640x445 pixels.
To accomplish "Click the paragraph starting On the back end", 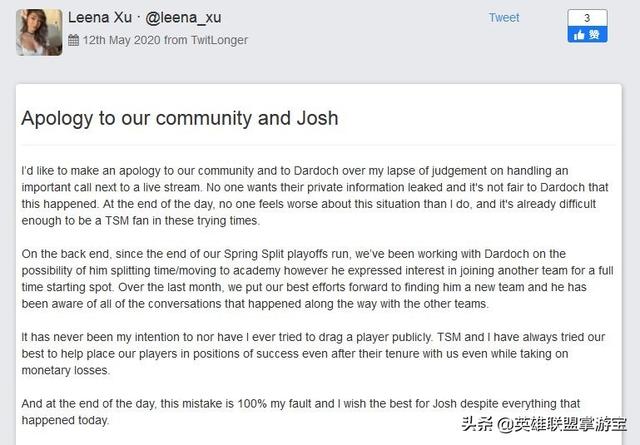I will pyautogui.click(x=317, y=279).
